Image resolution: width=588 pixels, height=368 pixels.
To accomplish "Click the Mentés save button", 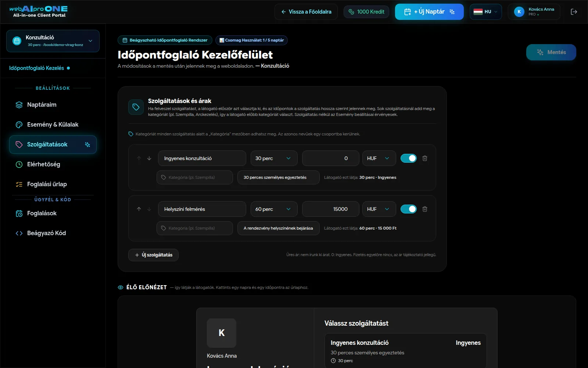I will (x=551, y=52).
